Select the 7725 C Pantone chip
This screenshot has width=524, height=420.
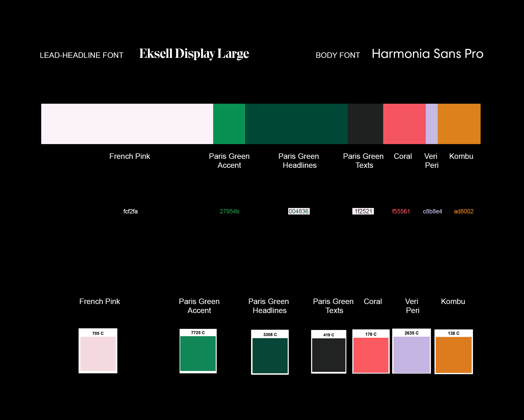point(198,351)
